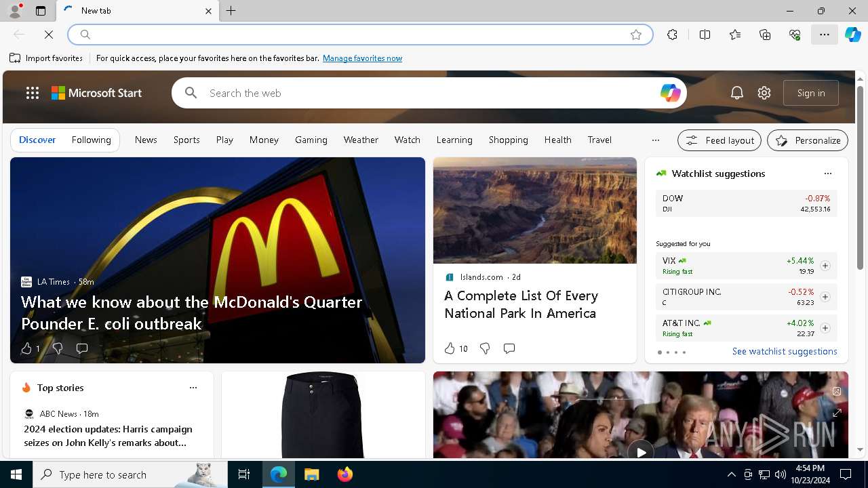
Task: Expand more feed categories ellipsis
Action: pyautogui.click(x=655, y=140)
